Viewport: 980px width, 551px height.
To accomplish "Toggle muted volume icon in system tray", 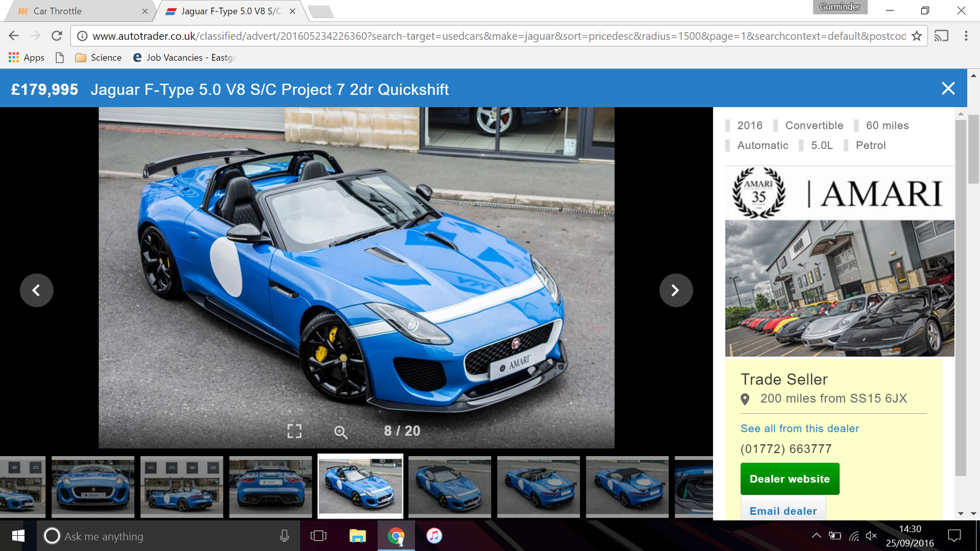I will click(x=872, y=536).
